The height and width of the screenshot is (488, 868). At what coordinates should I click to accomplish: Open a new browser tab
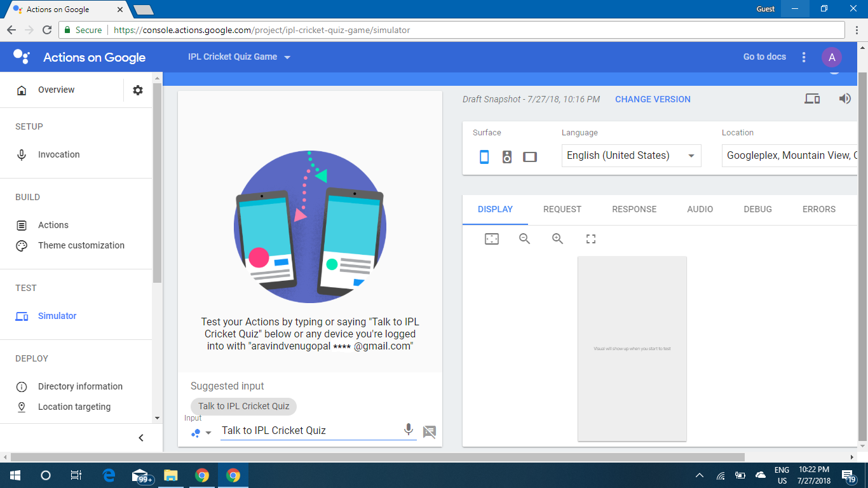pos(144,10)
